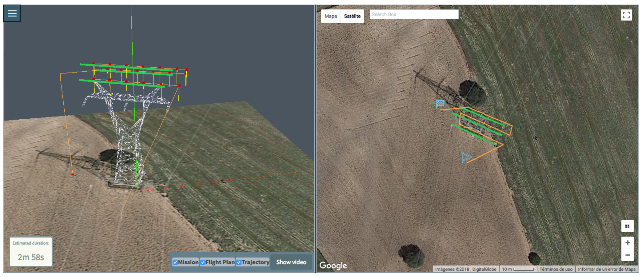Click the red waypoint at trajectory ground start
Viewport: 644px width, 277px height.
pos(73,174)
